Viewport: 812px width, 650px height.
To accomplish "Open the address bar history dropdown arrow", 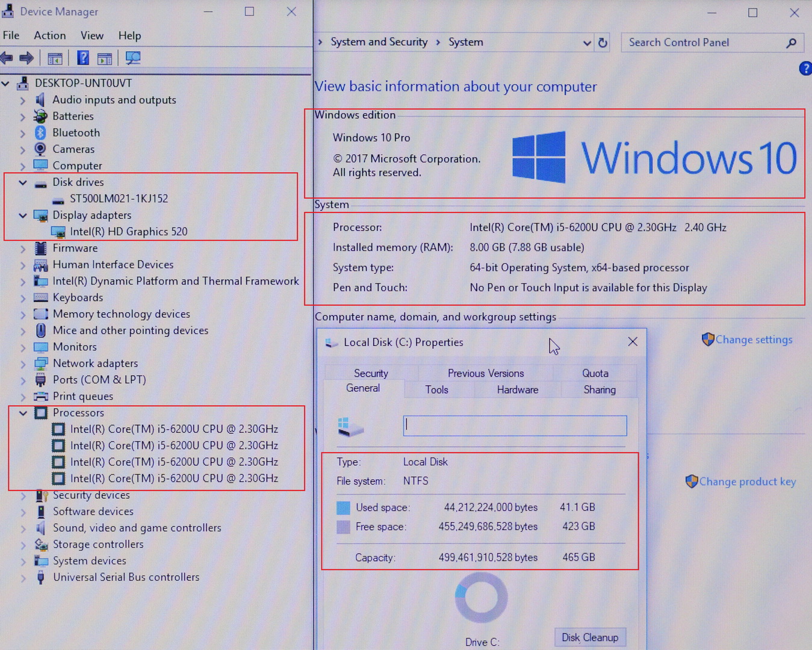I will click(587, 43).
